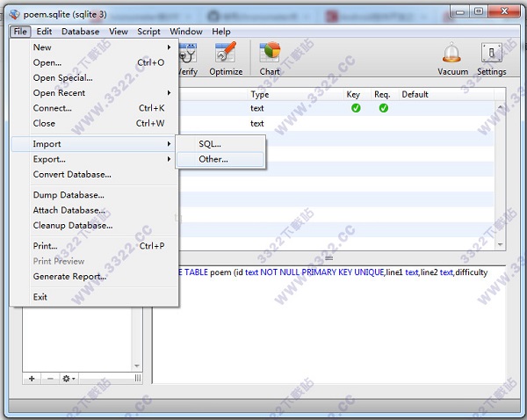Viewport: 527px width, 420px height.
Task: Toggle the green Key checkmark in first row
Action: 356,108
